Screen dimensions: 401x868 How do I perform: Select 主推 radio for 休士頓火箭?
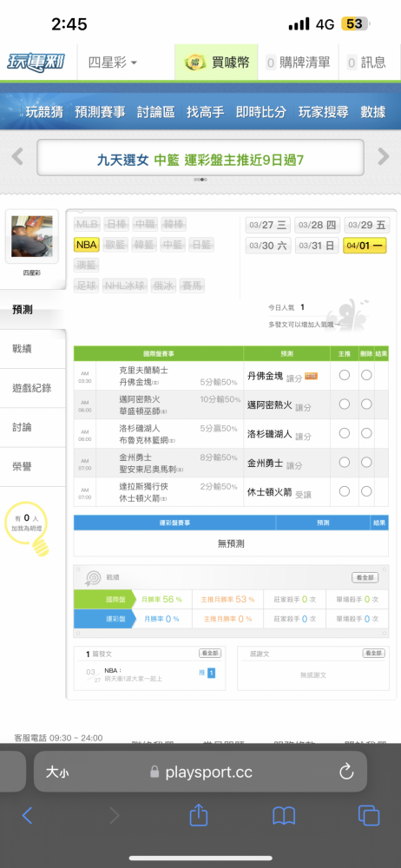click(345, 491)
